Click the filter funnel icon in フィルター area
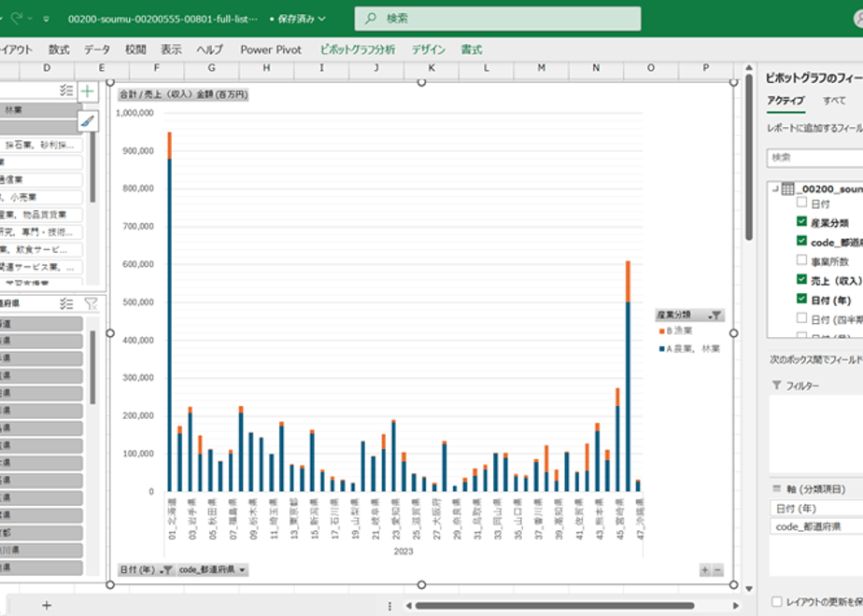This screenshot has height=616, width=863. [x=776, y=385]
